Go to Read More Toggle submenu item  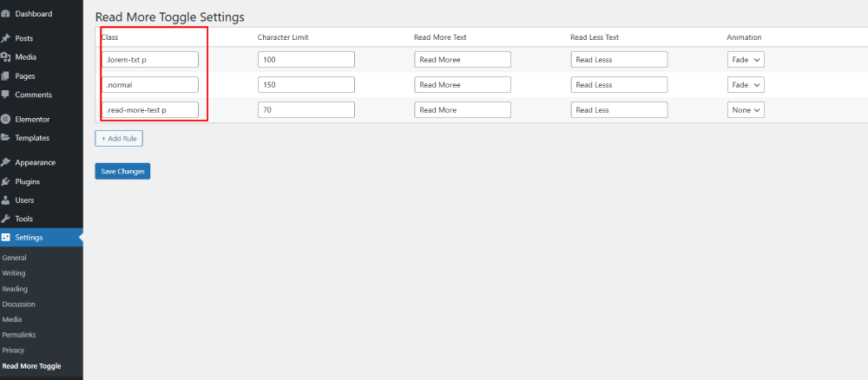31,366
